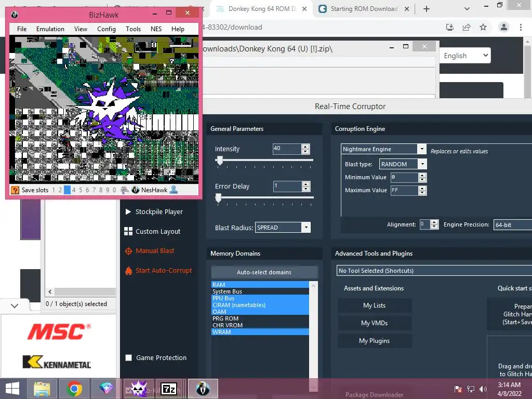This screenshot has height=399, width=532.
Task: Toggle PRG ROM memory domain
Action: (x=260, y=318)
